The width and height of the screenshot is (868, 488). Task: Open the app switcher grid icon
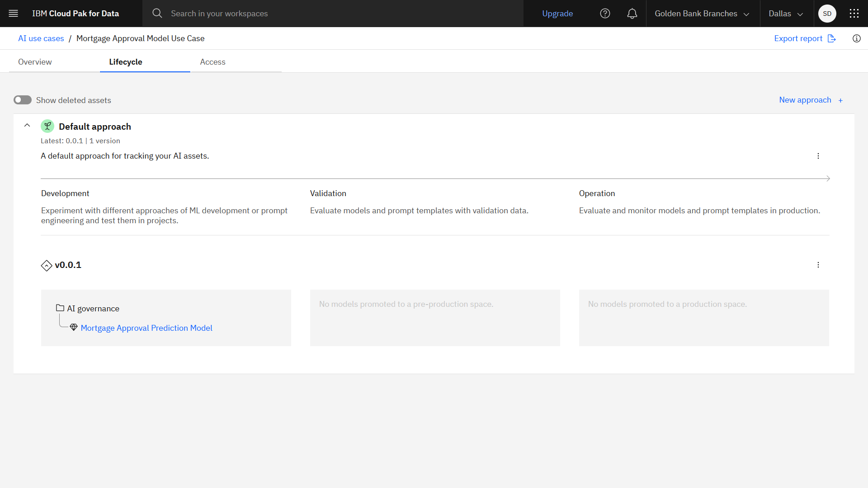click(x=854, y=14)
